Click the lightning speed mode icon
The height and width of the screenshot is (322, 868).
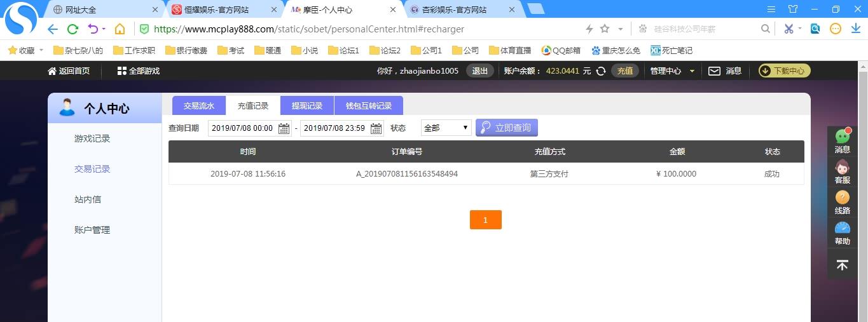coord(589,29)
